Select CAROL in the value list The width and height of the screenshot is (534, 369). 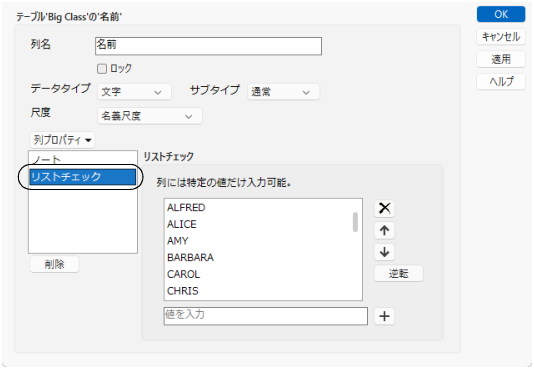click(259, 274)
